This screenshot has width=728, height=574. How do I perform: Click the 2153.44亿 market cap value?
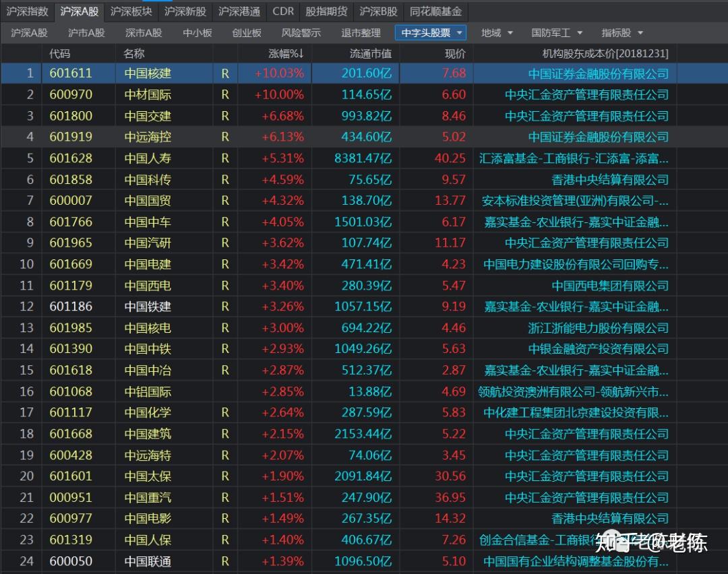tap(363, 434)
